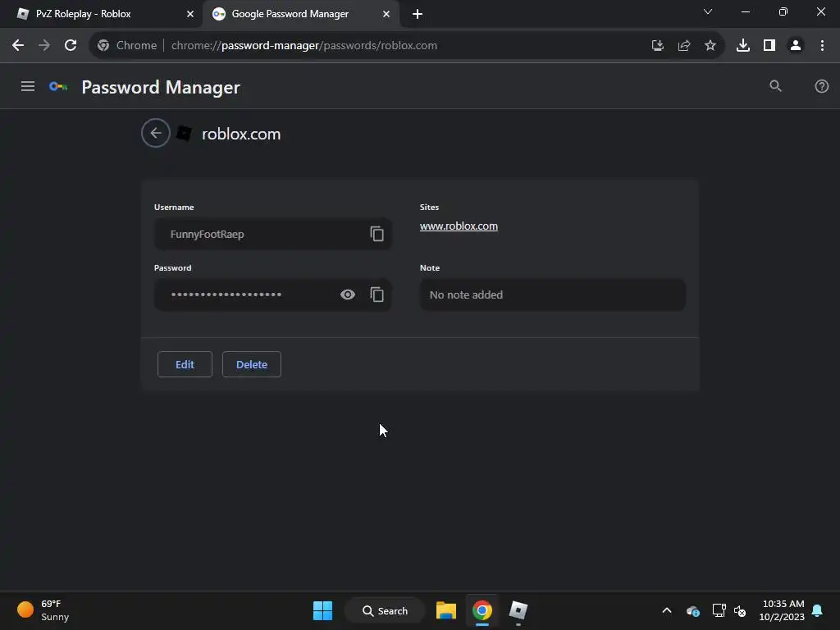Copy the password with the copy icon
Viewport: 840px width, 630px height.
[377, 294]
